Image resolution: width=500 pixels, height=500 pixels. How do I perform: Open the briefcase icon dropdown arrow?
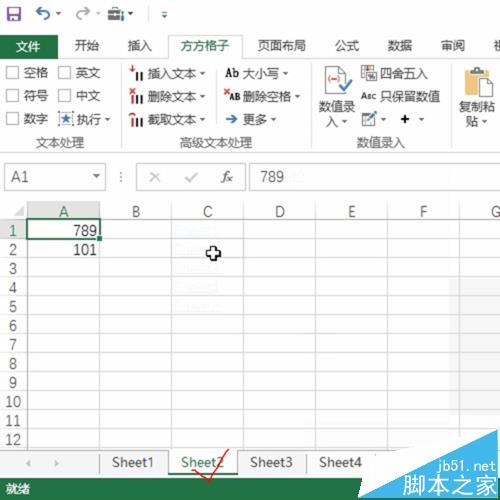(130, 14)
